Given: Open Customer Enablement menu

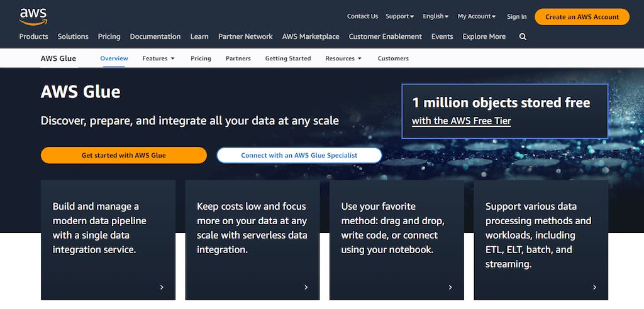Looking at the screenshot, I should point(386,36).
